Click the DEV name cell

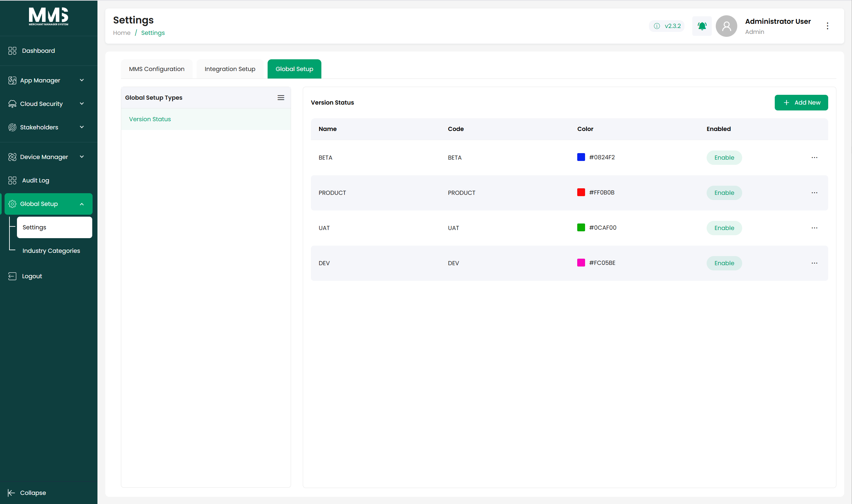[324, 263]
